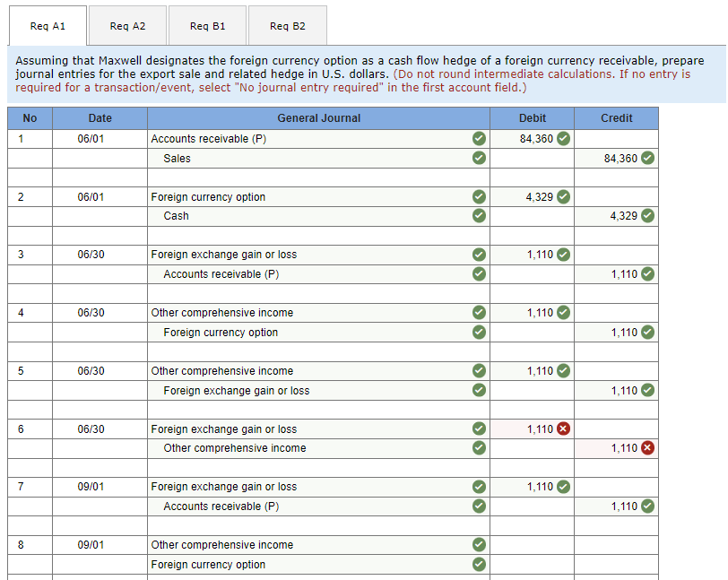Click check icon next to 84,360 debit
The width and height of the screenshot is (728, 580).
(563, 138)
